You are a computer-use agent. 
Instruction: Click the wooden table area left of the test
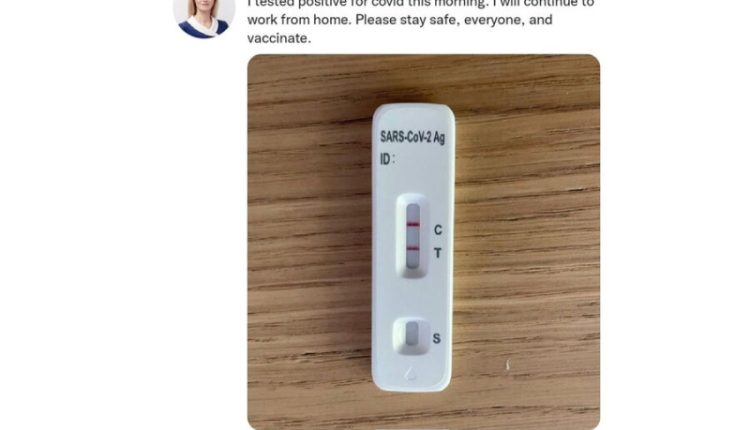pyautogui.click(x=309, y=242)
